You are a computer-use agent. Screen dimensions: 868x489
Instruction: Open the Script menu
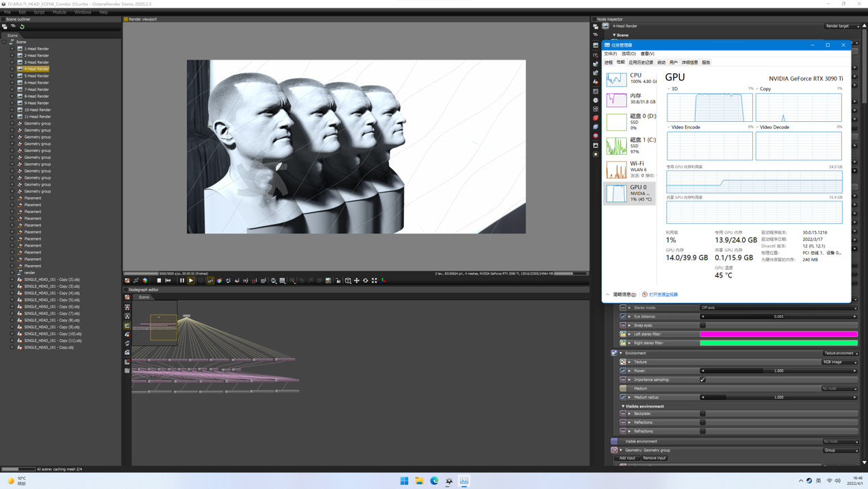pyautogui.click(x=39, y=12)
